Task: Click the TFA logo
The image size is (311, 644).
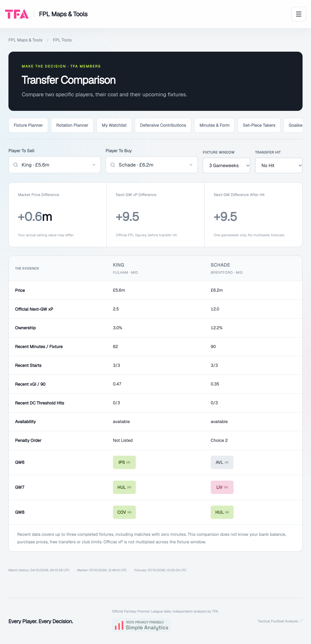Action: tap(17, 14)
